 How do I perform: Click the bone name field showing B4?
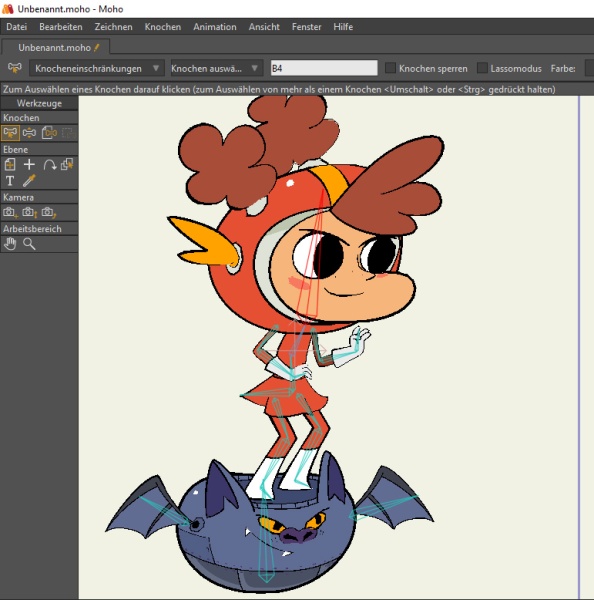324,68
